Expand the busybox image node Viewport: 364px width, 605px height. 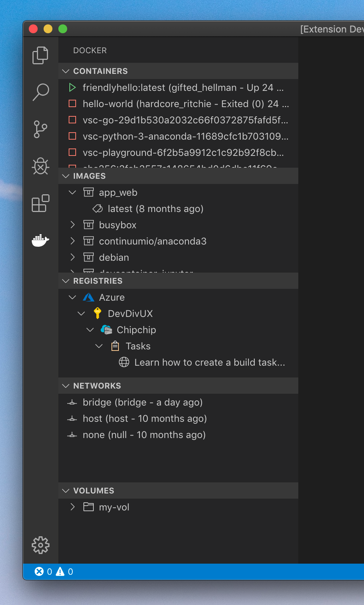pyautogui.click(x=72, y=225)
